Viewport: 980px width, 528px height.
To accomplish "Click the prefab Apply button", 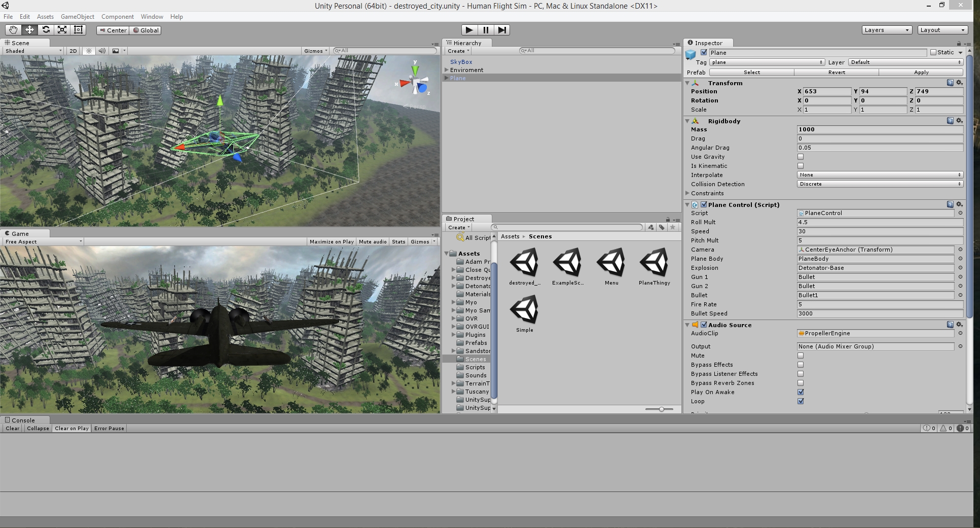I will point(921,73).
